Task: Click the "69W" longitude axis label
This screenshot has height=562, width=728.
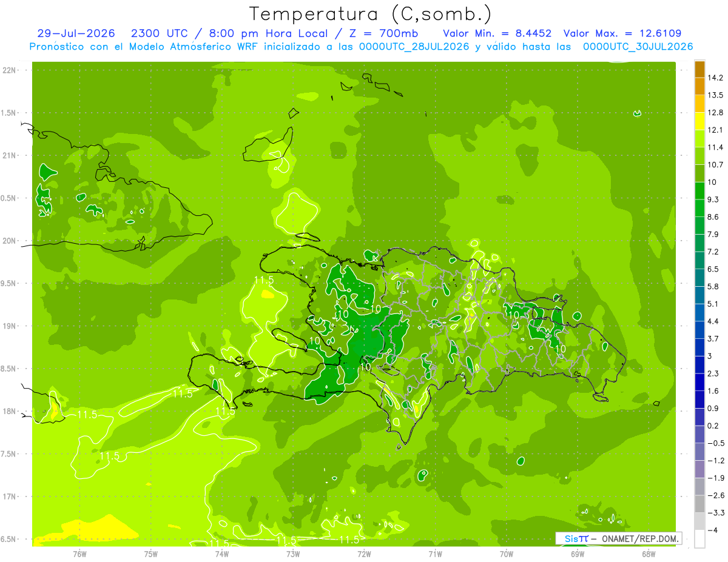Action: [x=577, y=553]
